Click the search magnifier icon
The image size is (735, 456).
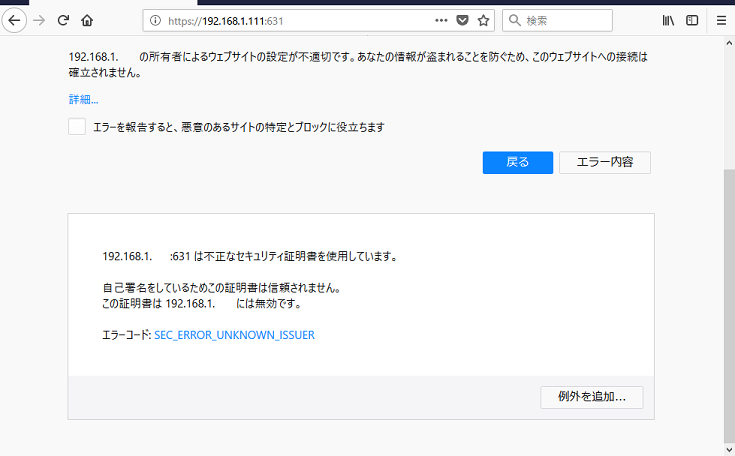515,20
